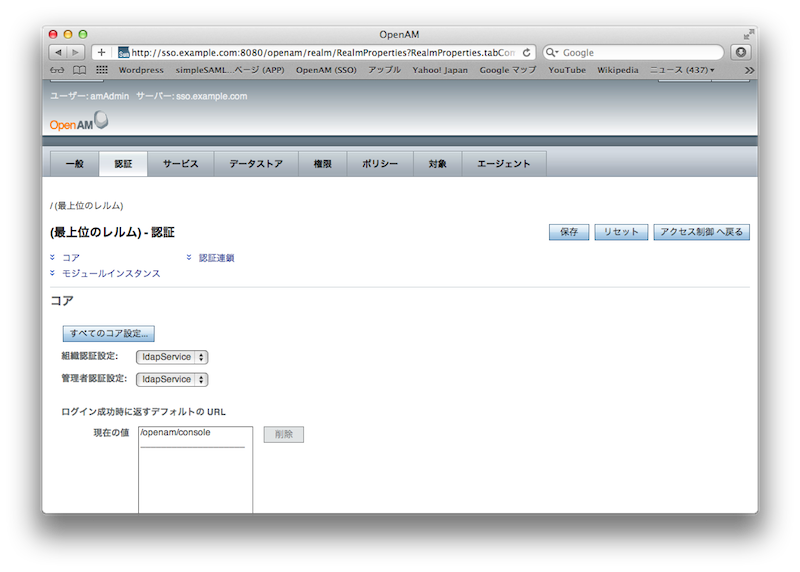Click the Google search field
This screenshot has width=800, height=572.
click(x=638, y=52)
